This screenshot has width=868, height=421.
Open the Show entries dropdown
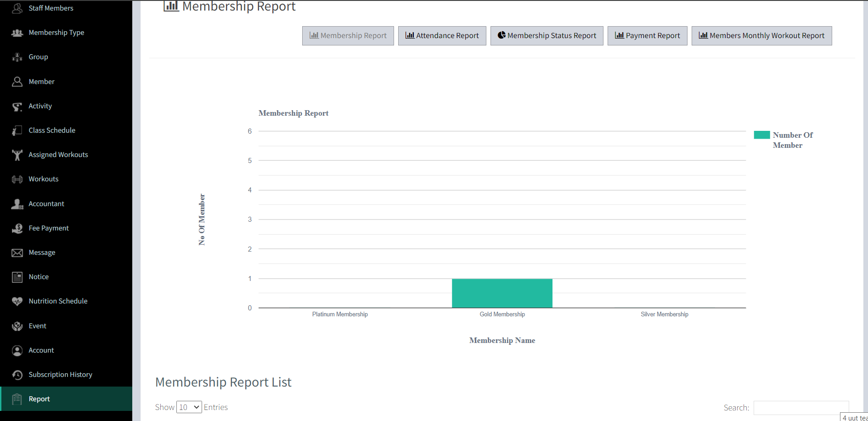pos(189,407)
